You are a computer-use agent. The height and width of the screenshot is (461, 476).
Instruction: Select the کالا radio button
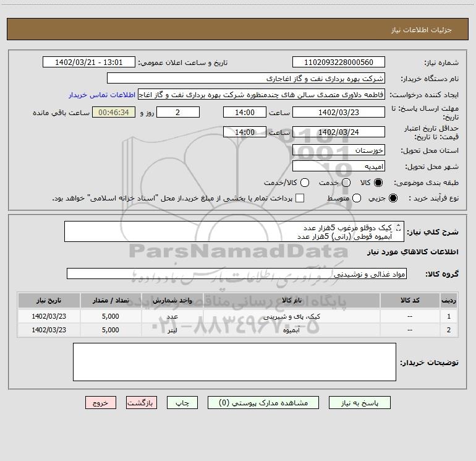[378, 183]
